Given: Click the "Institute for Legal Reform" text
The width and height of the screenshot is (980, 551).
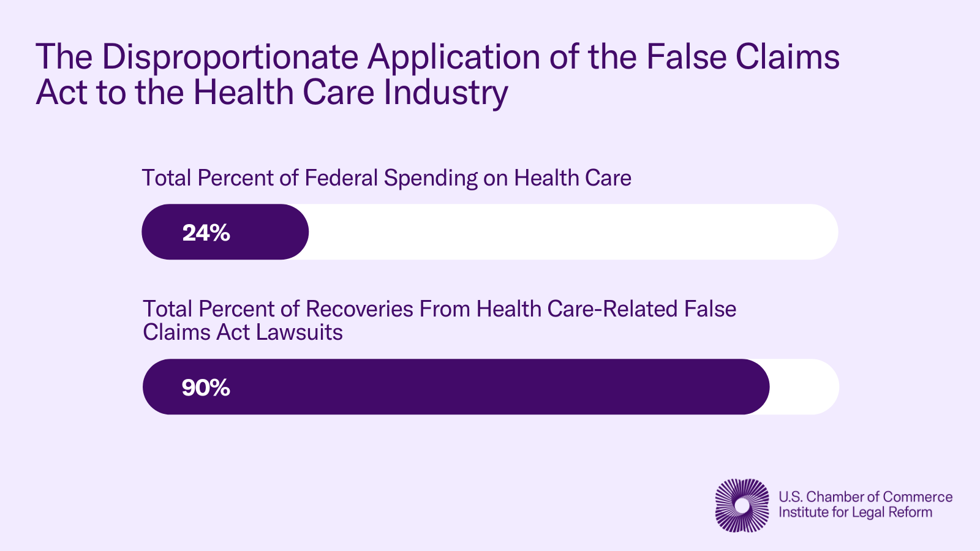Looking at the screenshot, I should point(855,512).
